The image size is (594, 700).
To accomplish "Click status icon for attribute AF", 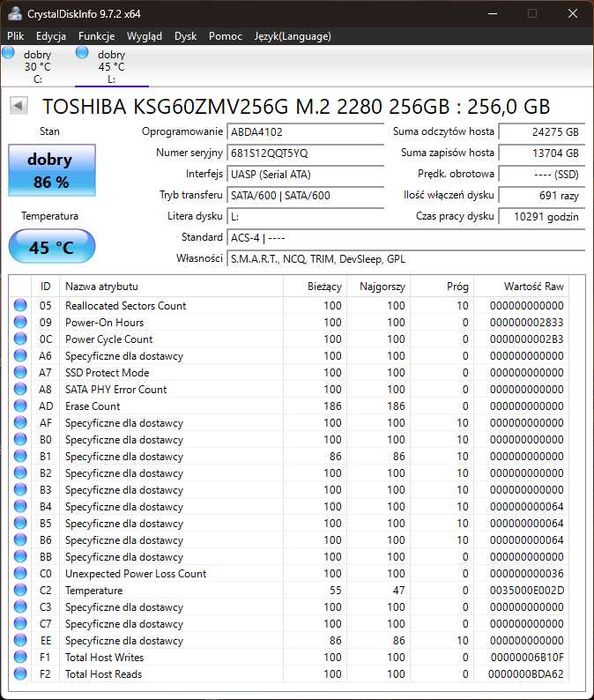I will coord(20,422).
